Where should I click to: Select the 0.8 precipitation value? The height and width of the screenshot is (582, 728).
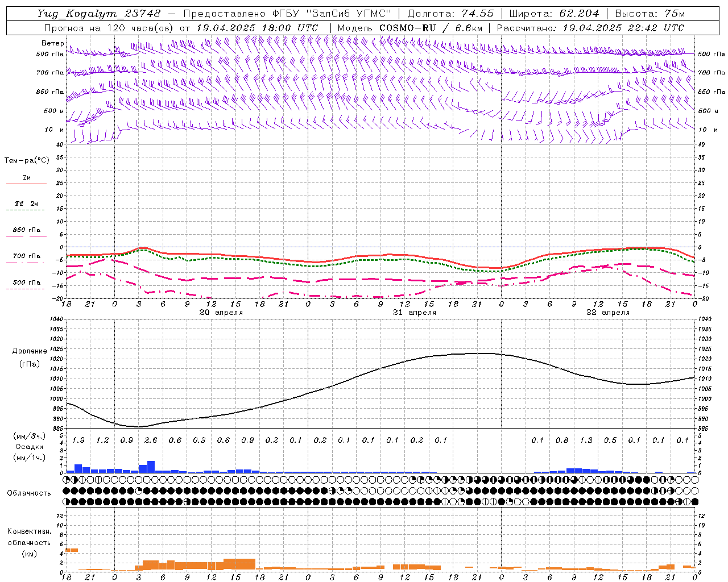coord(562,440)
